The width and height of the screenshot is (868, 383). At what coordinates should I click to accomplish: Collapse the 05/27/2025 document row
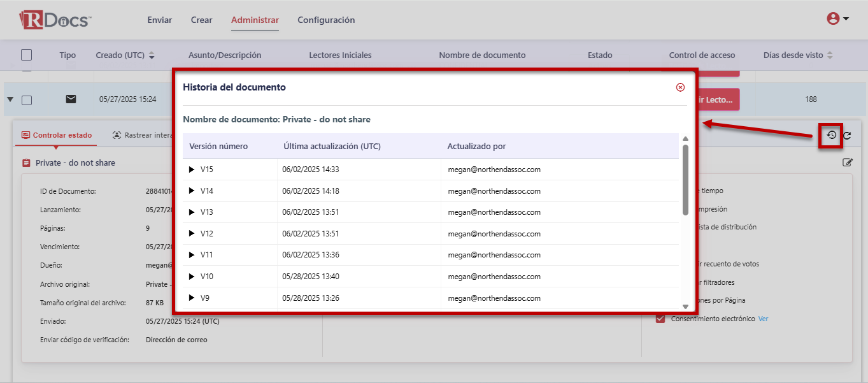coord(10,99)
